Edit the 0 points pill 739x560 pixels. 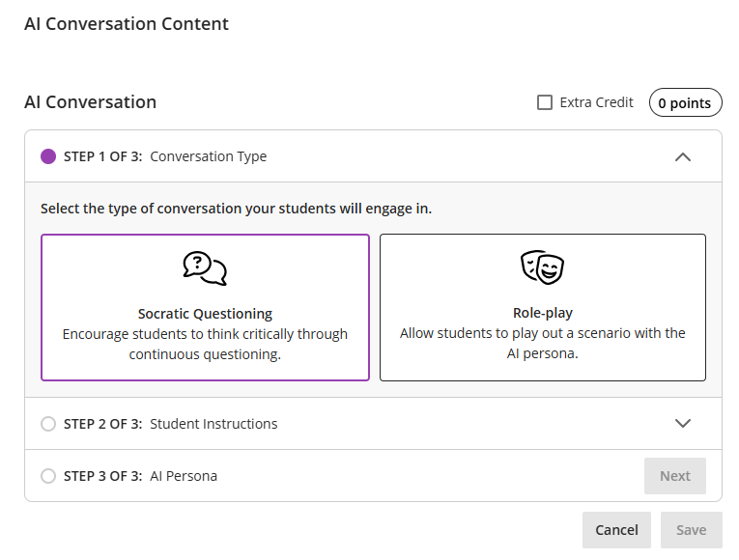tap(685, 103)
